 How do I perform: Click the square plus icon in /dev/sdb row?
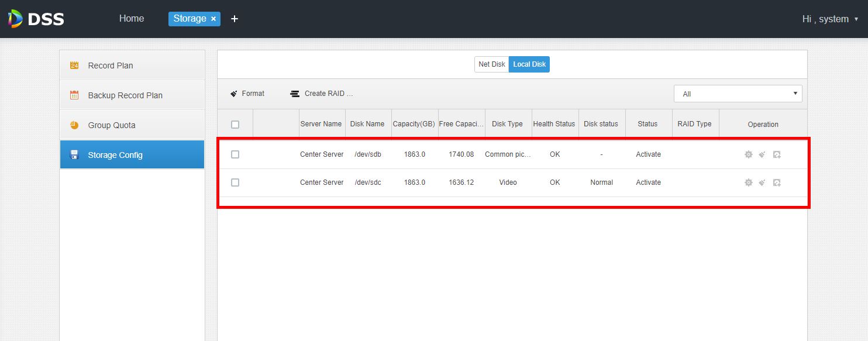coord(777,154)
